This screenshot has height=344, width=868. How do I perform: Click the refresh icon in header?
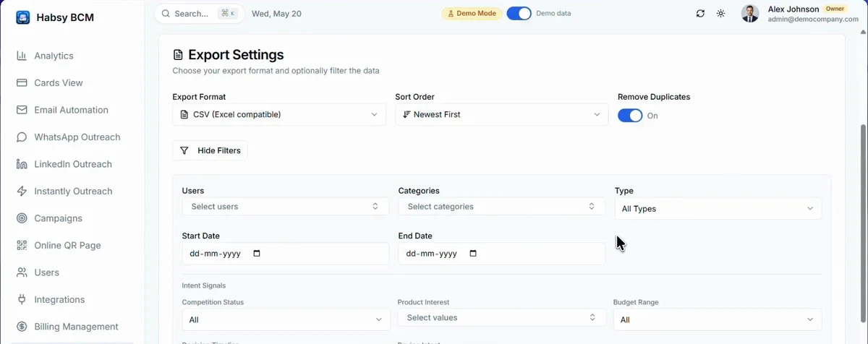tap(700, 14)
